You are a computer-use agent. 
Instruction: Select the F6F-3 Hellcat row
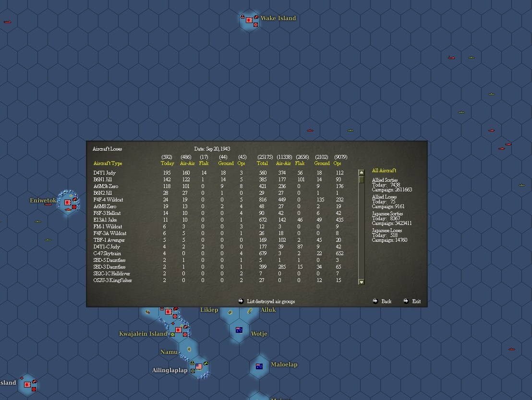coord(219,213)
